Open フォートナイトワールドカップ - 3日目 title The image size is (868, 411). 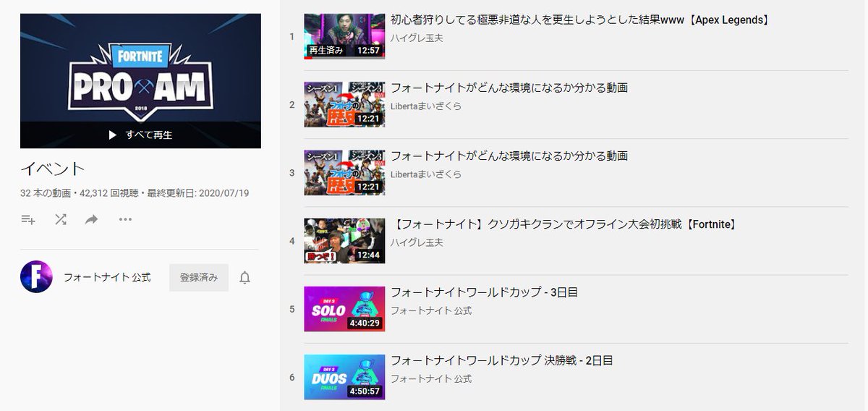(484, 292)
